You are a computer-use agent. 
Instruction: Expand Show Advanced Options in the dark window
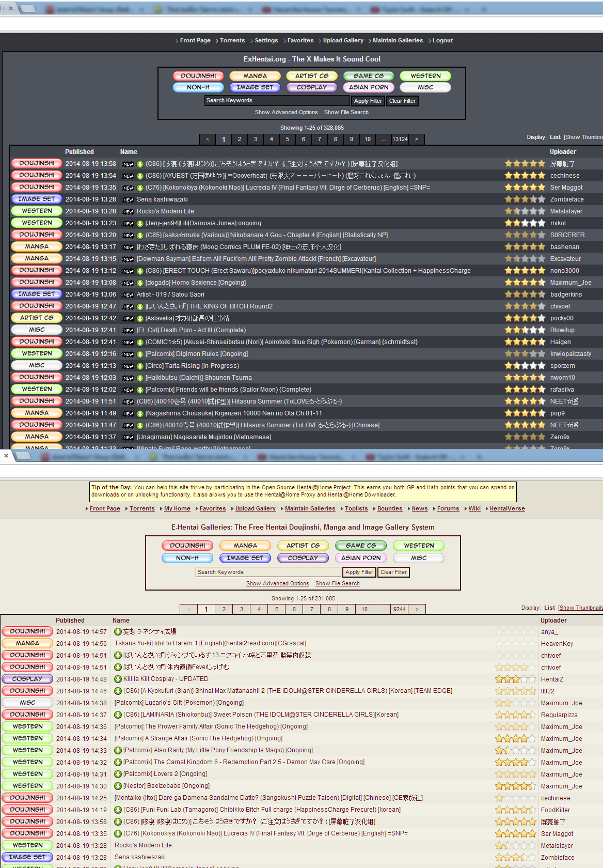click(x=287, y=112)
